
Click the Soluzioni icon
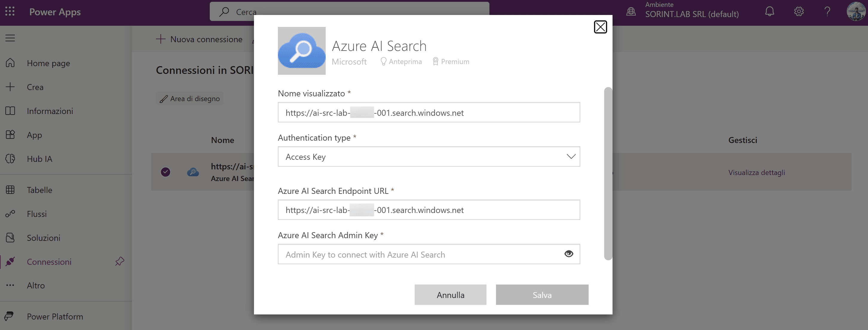(x=10, y=238)
